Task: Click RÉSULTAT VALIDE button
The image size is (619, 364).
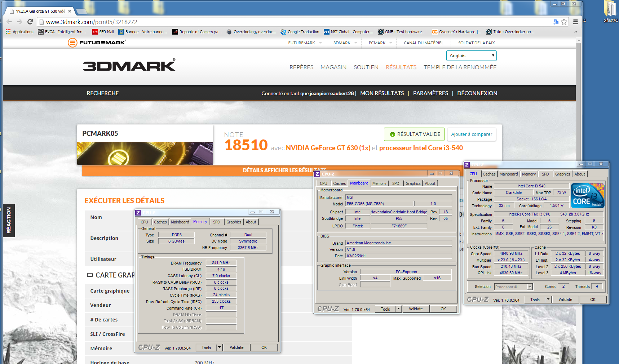Action: point(414,134)
